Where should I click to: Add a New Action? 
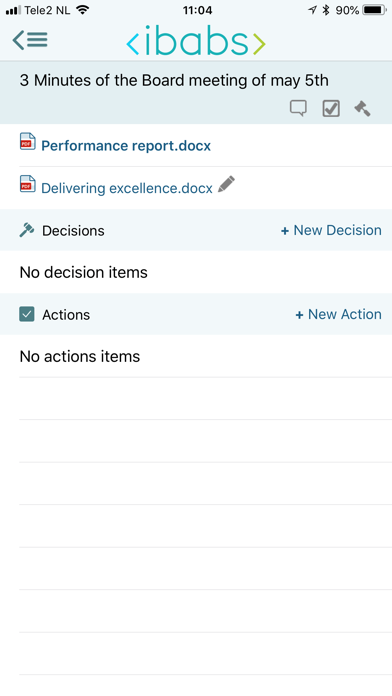[338, 314]
